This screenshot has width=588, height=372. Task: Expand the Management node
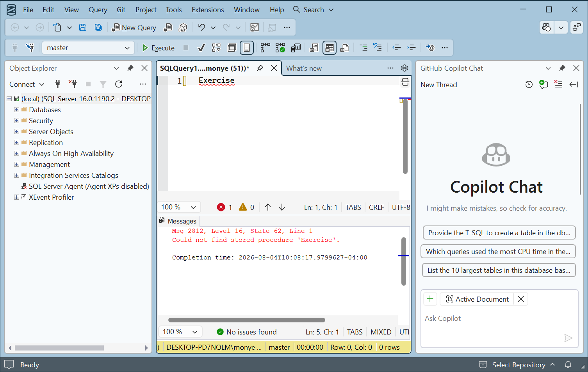(17, 165)
